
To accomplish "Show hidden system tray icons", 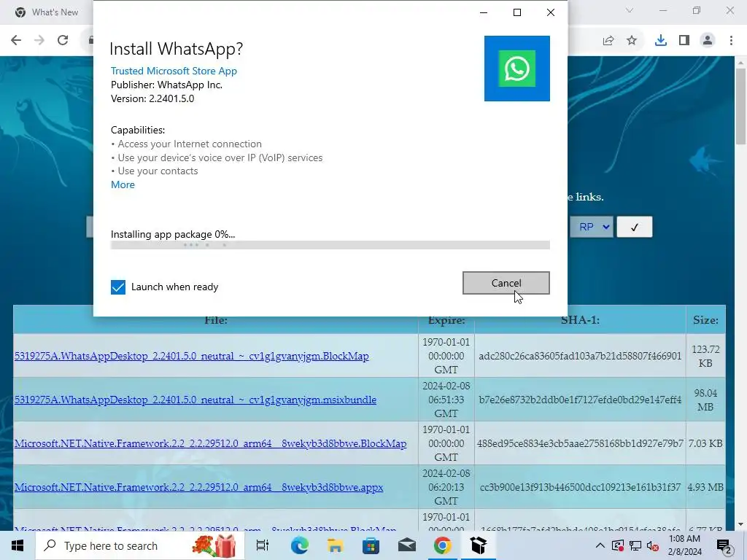I will [600, 545].
